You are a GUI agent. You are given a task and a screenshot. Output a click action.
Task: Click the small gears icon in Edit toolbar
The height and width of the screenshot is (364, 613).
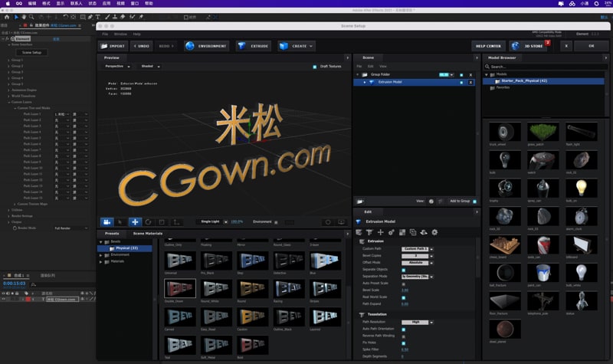click(391, 232)
